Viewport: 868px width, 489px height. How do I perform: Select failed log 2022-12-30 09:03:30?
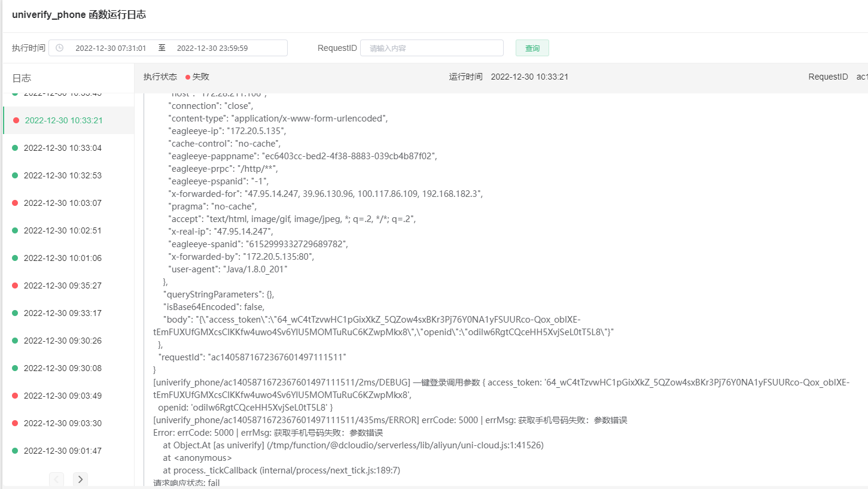tap(63, 423)
